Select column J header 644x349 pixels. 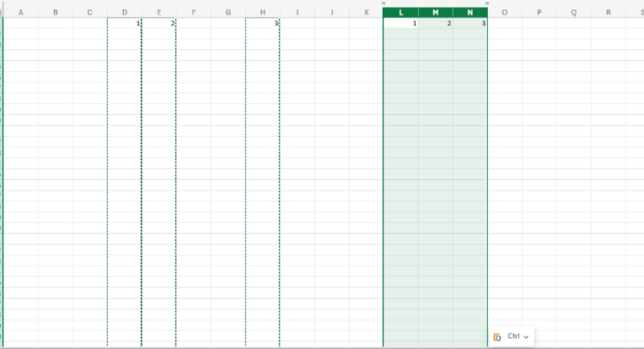332,13
